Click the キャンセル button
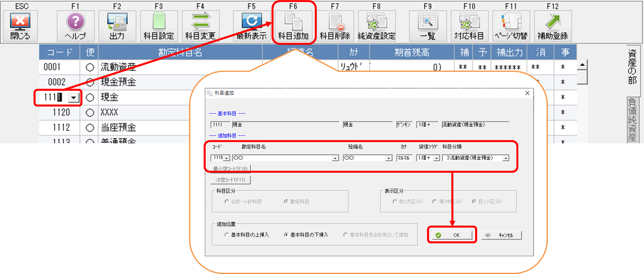The width and height of the screenshot is (644, 274). [x=501, y=235]
